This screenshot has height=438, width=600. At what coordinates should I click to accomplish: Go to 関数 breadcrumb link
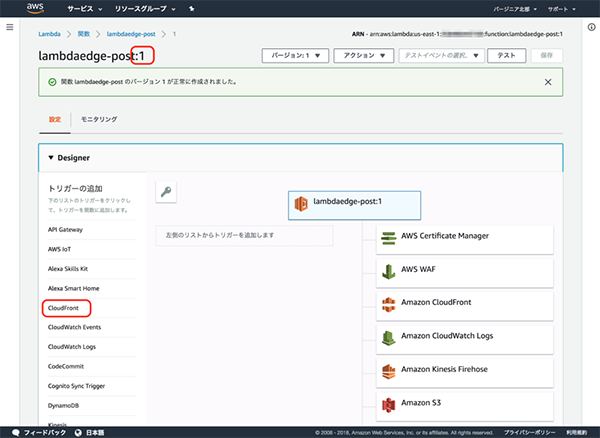(x=84, y=34)
